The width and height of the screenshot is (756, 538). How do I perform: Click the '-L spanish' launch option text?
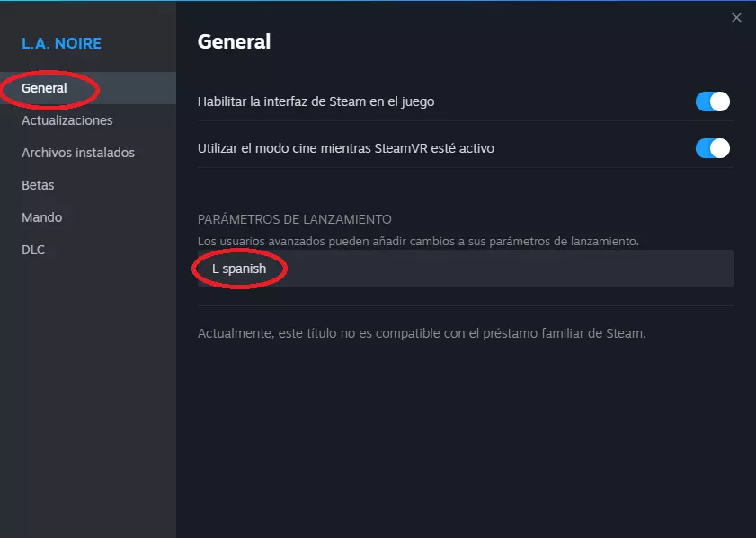[x=236, y=269]
